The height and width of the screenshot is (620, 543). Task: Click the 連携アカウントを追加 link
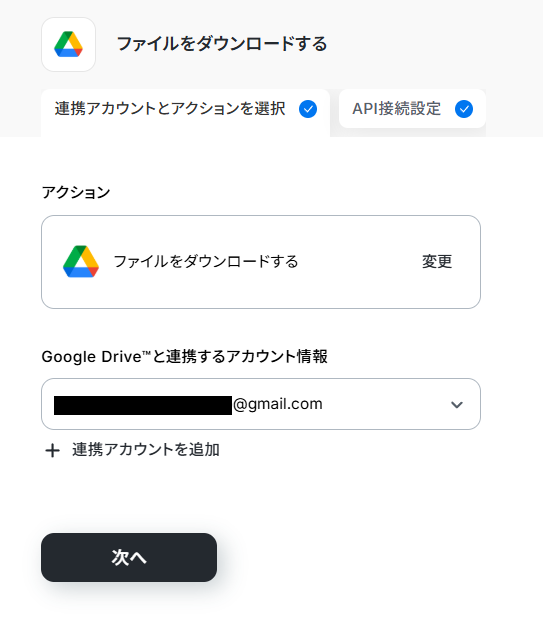coord(146,450)
